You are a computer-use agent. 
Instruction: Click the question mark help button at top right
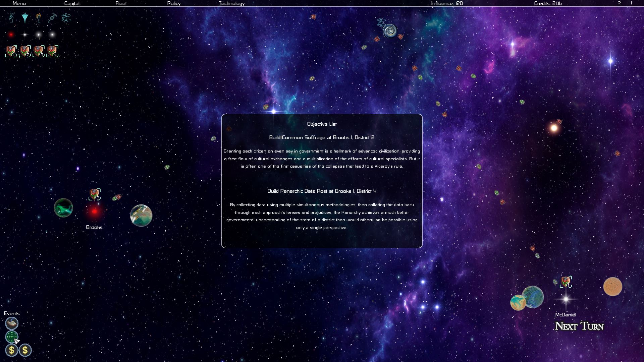(x=619, y=4)
